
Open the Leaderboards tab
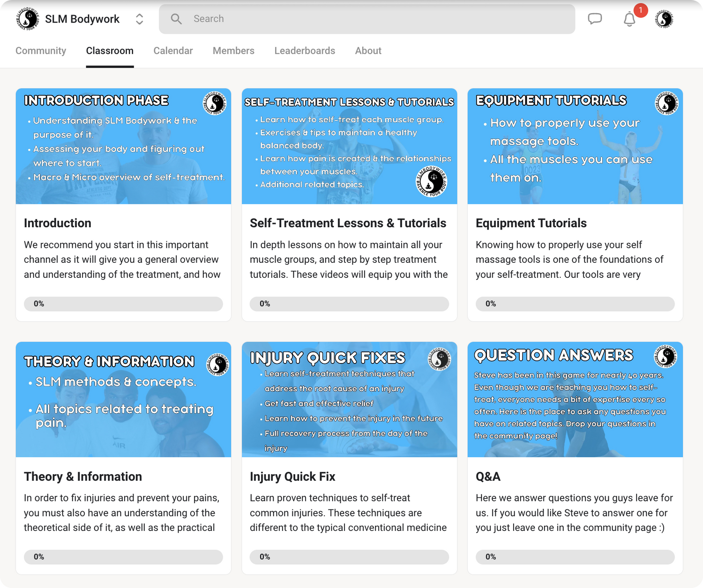(x=305, y=51)
